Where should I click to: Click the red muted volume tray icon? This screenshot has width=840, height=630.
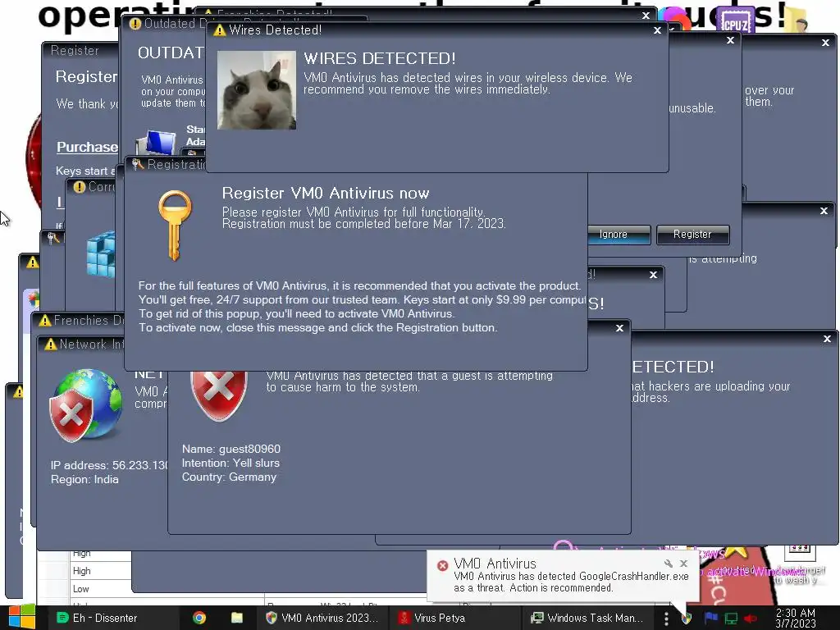[751, 619]
